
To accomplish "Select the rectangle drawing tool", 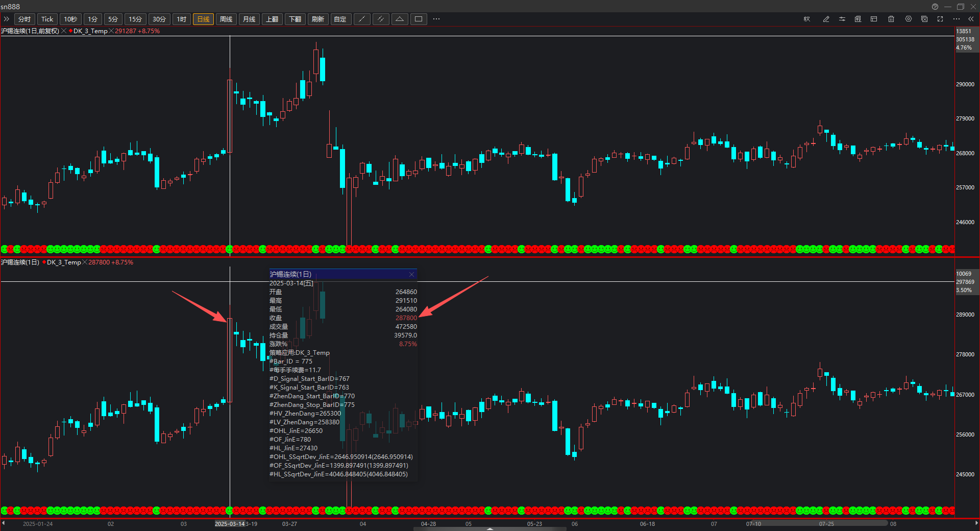I will tap(419, 19).
